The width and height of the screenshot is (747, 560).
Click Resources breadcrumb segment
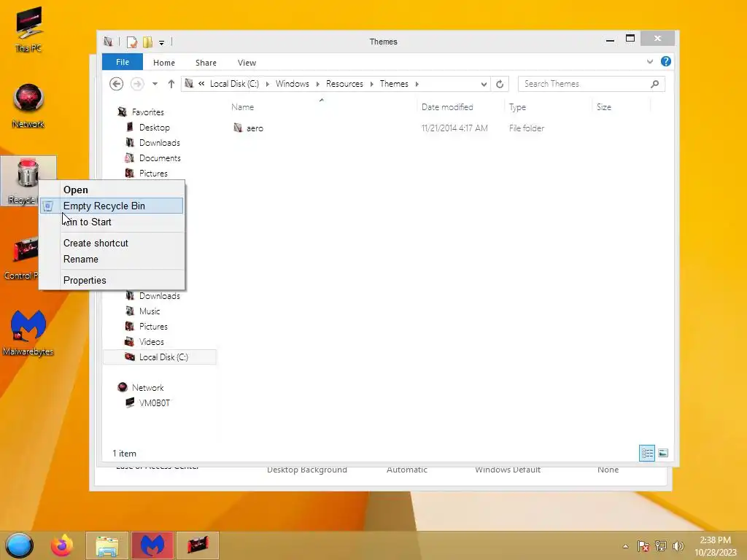(344, 84)
